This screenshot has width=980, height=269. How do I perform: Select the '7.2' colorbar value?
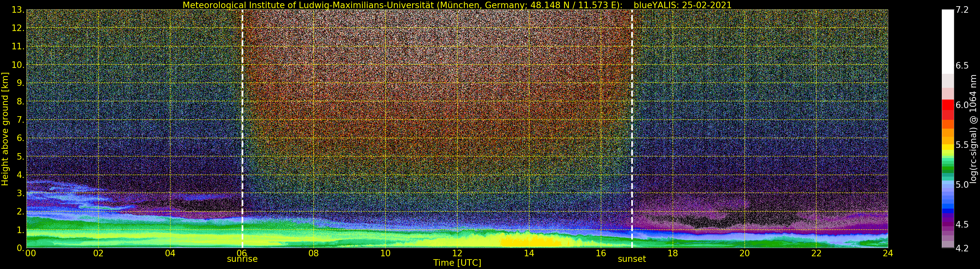(x=962, y=10)
